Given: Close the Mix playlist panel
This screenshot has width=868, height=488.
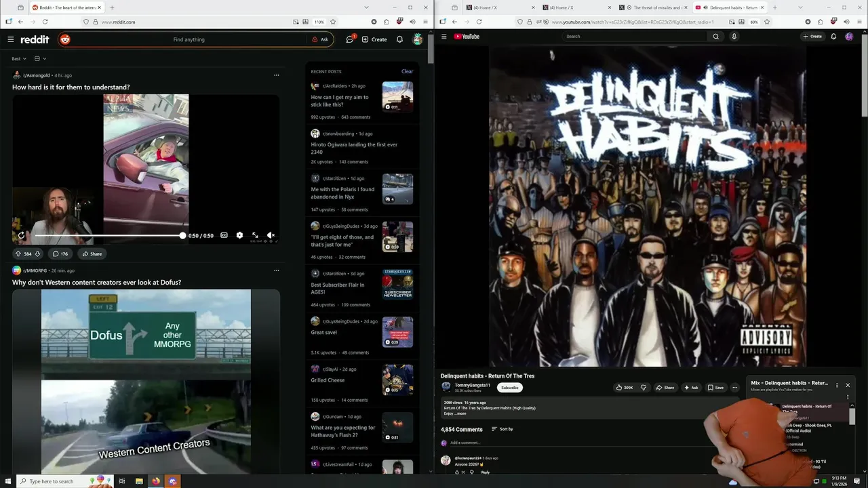Looking at the screenshot, I should pyautogui.click(x=847, y=385).
